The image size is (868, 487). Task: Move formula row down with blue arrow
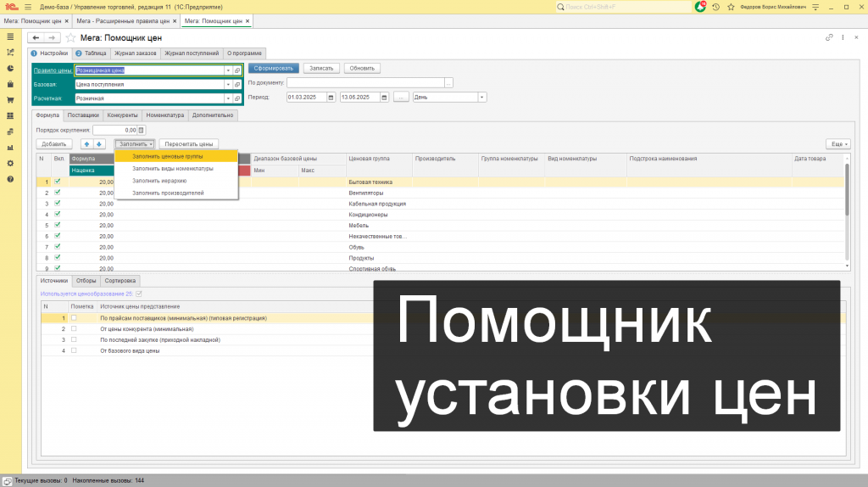99,144
